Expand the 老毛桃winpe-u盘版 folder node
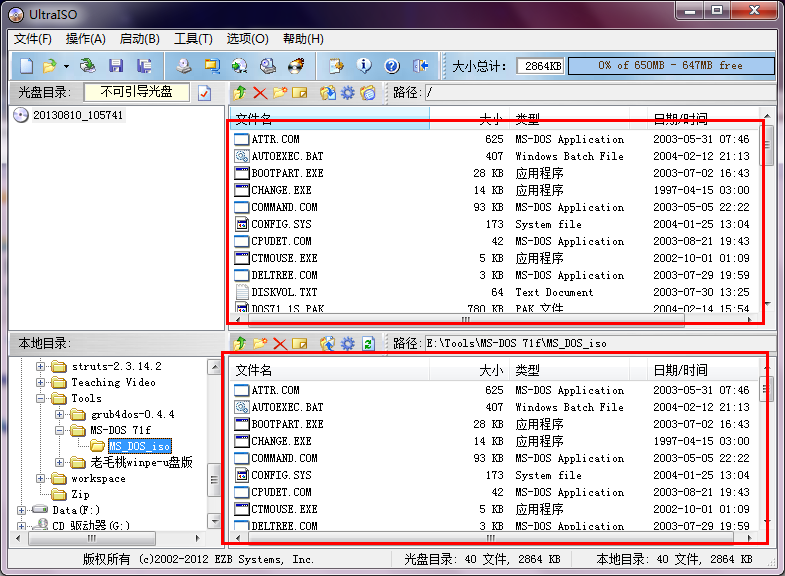This screenshot has width=785, height=576. pyautogui.click(x=60, y=462)
